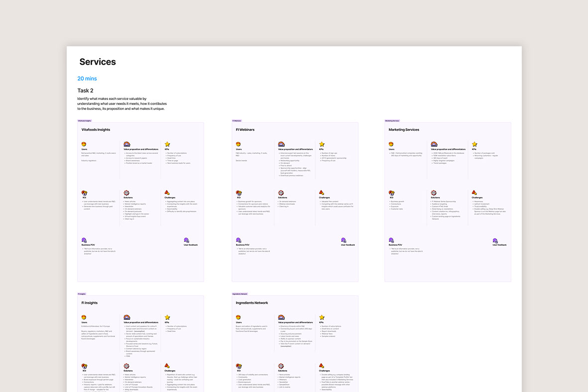The image size is (588, 392).
Task: Click the rainbow Value proposition icon in Fi Insights
Action: click(127, 317)
